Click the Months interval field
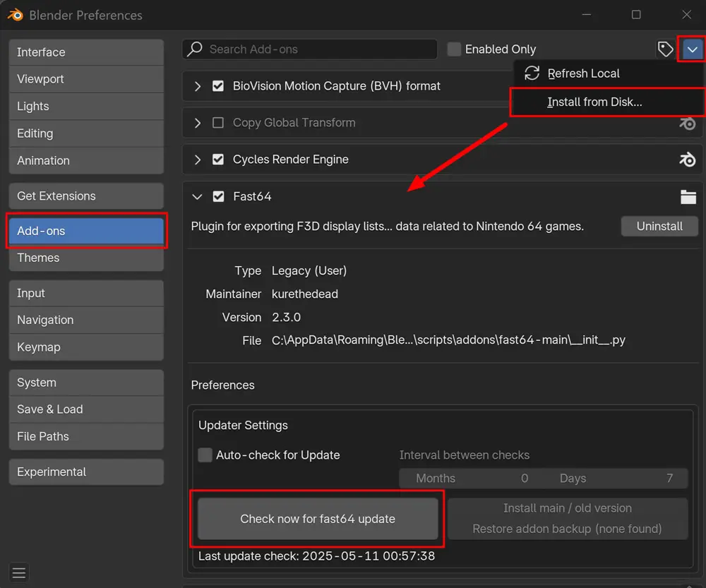706x588 pixels. click(471, 478)
